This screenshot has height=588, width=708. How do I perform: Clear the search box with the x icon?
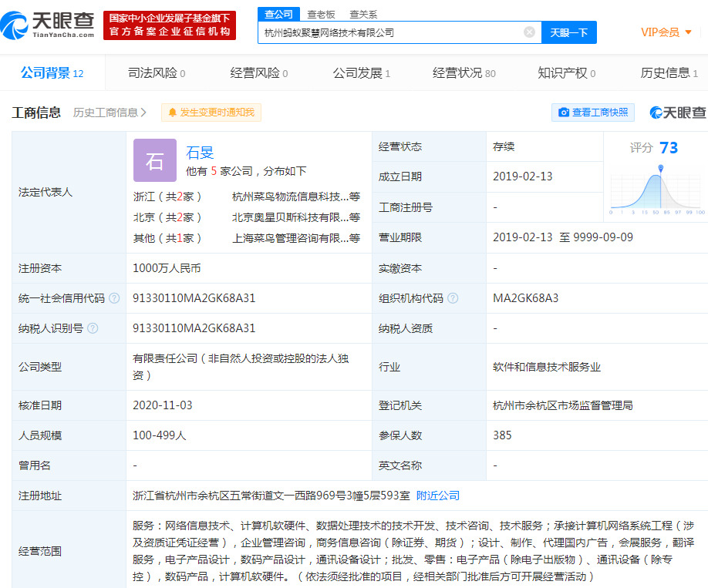[x=529, y=32]
